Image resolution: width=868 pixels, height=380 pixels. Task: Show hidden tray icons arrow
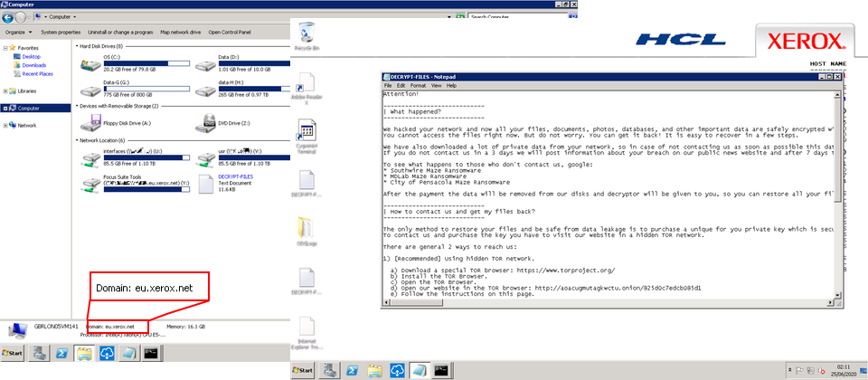pyautogui.click(x=788, y=370)
